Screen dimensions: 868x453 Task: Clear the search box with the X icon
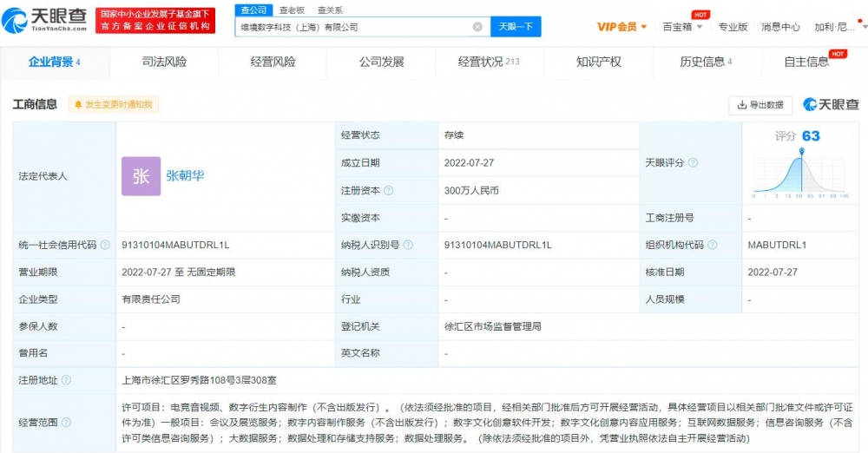click(x=477, y=27)
